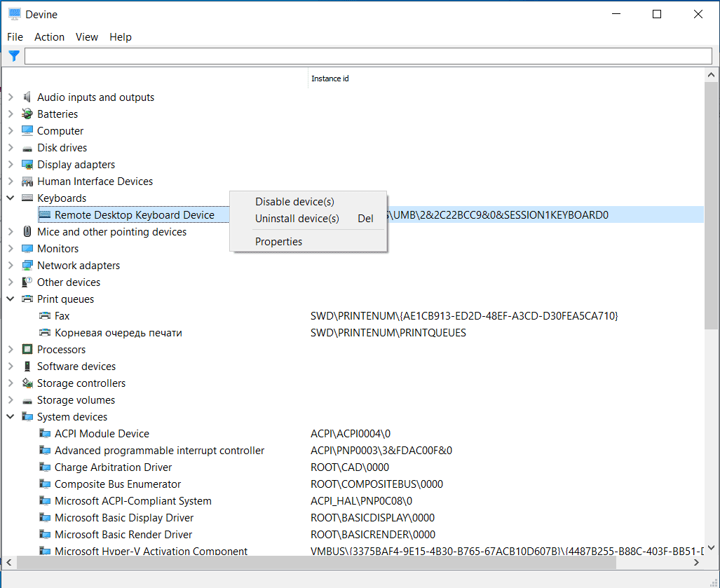Expand the Software devices node

click(11, 367)
